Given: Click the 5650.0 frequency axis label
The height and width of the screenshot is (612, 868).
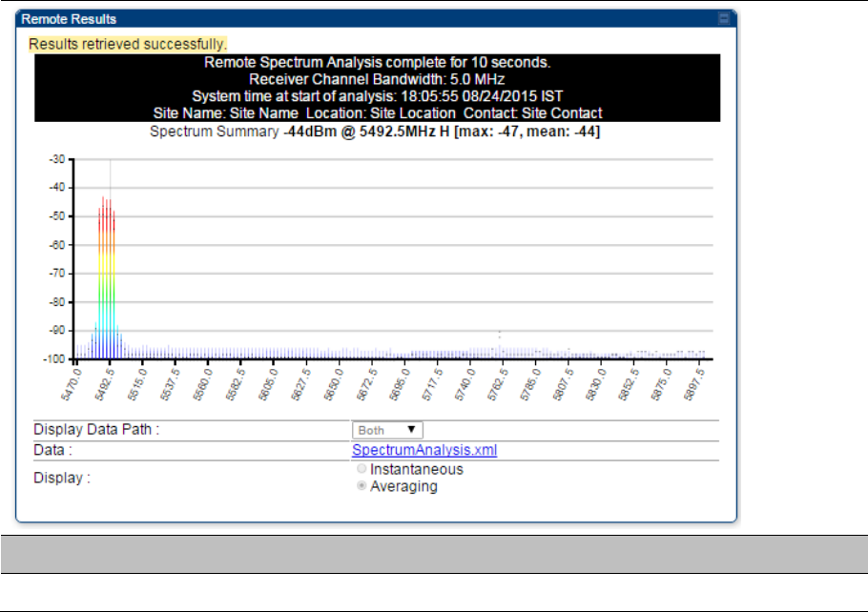Looking at the screenshot, I should coord(333,384).
